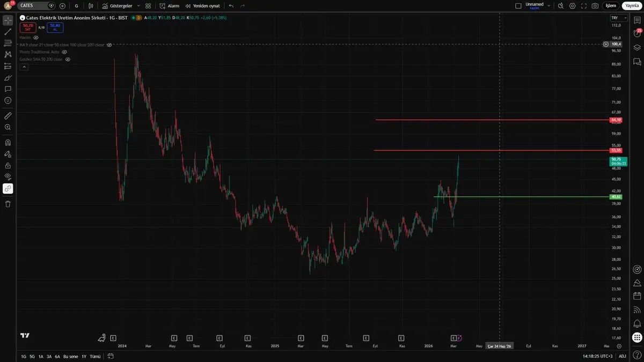
Task: Add a symbol to compare with the plus icon
Action: [62, 5]
